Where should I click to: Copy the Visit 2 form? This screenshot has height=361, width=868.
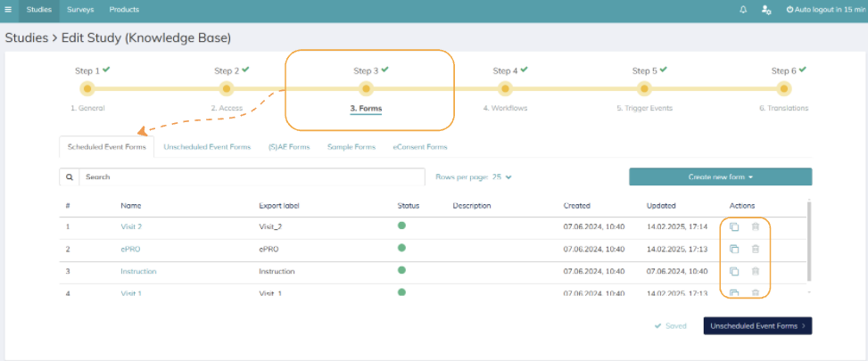point(734,226)
